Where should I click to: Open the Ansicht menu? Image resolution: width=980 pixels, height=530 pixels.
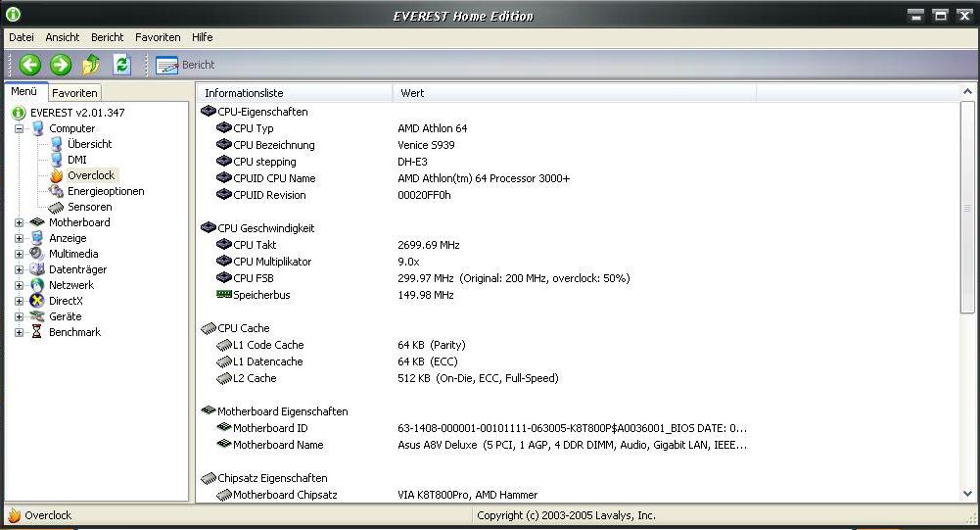click(x=62, y=37)
